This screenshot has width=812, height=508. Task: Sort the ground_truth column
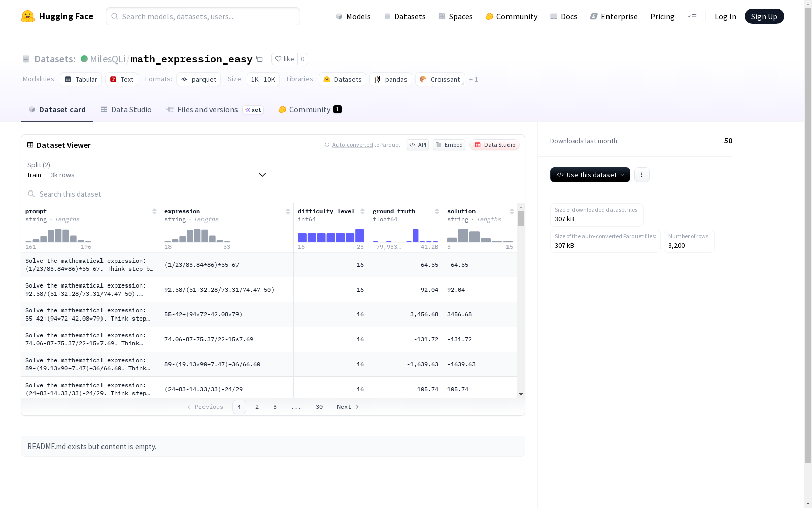pyautogui.click(x=437, y=211)
